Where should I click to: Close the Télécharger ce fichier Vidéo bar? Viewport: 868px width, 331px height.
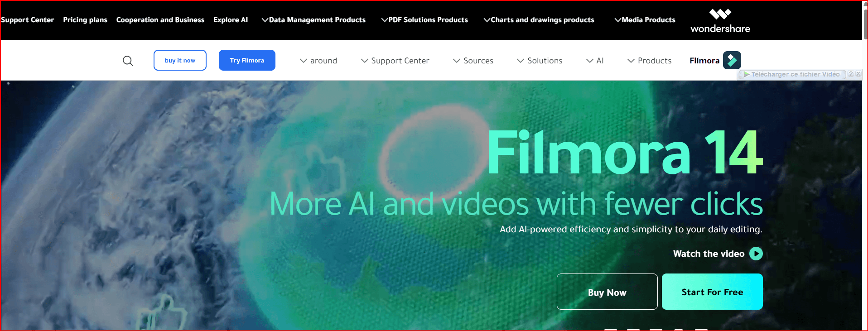(858, 74)
